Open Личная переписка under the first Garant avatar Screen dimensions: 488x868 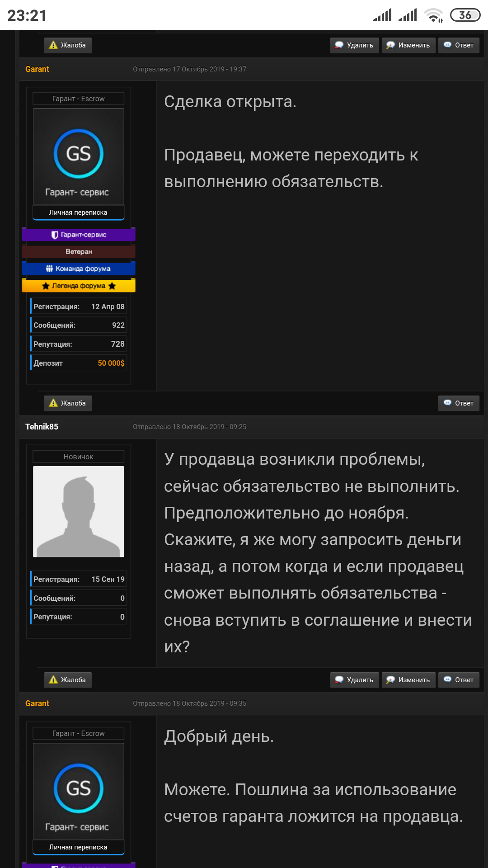point(78,212)
